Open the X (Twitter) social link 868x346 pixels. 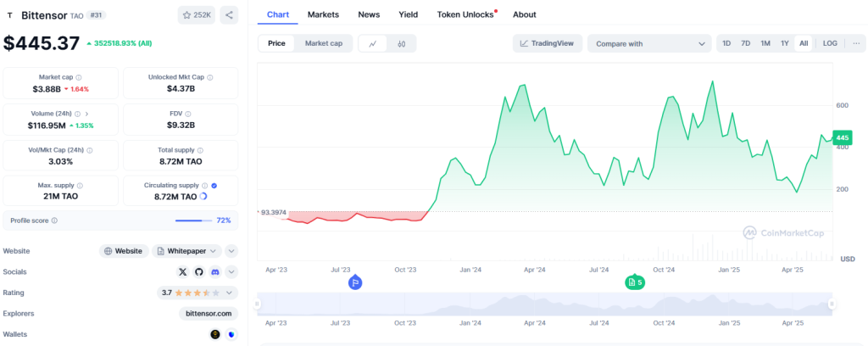183,272
